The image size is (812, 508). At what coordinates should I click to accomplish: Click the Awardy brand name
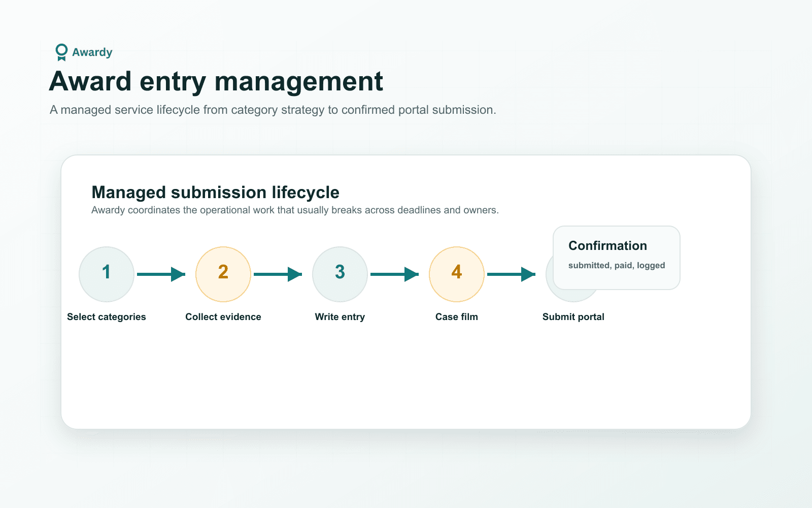pos(92,52)
